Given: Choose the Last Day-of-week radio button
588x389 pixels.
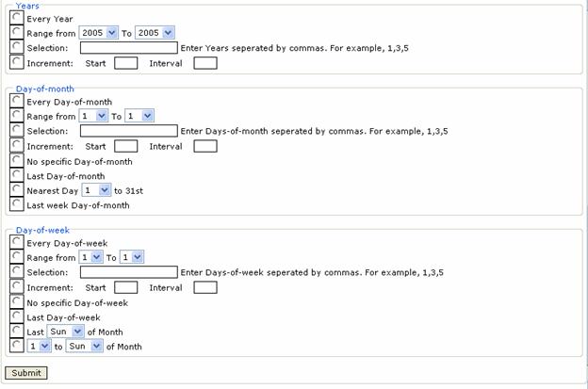Looking at the screenshot, I should tap(17, 316).
